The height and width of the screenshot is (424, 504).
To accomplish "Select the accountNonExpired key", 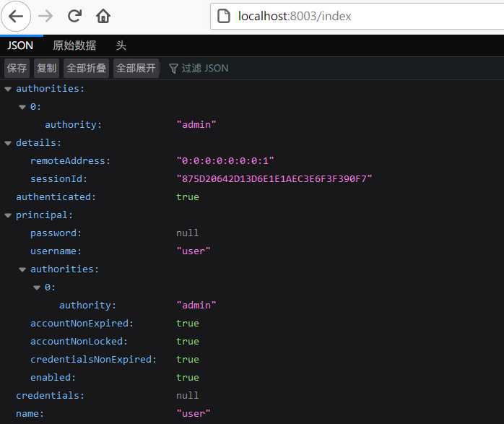I will tap(82, 324).
